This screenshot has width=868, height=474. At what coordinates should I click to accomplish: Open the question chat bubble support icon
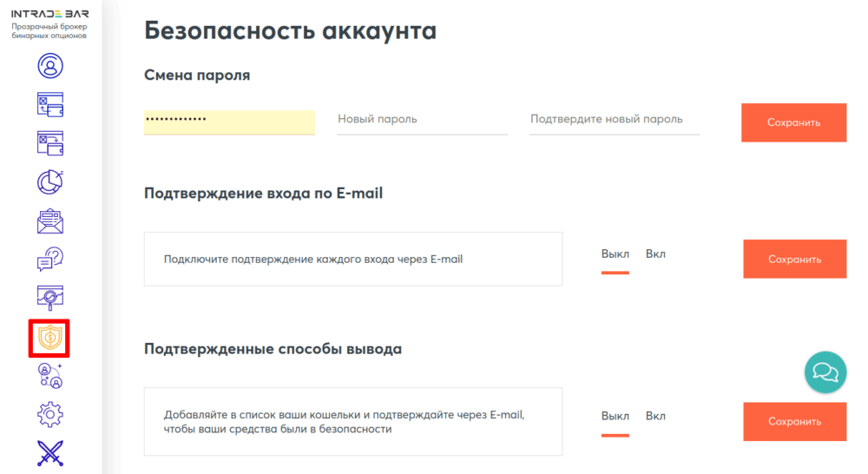point(49,259)
